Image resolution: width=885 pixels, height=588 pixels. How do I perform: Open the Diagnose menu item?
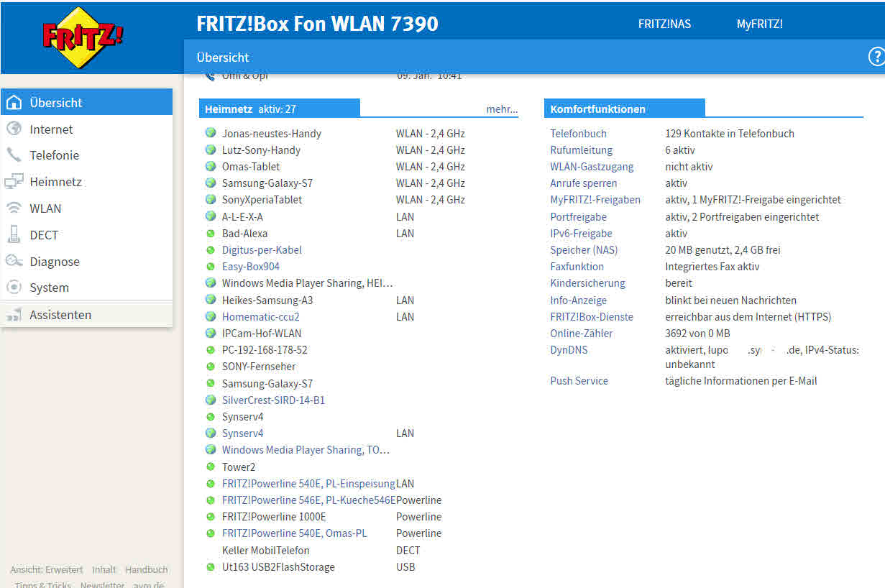coord(87,262)
